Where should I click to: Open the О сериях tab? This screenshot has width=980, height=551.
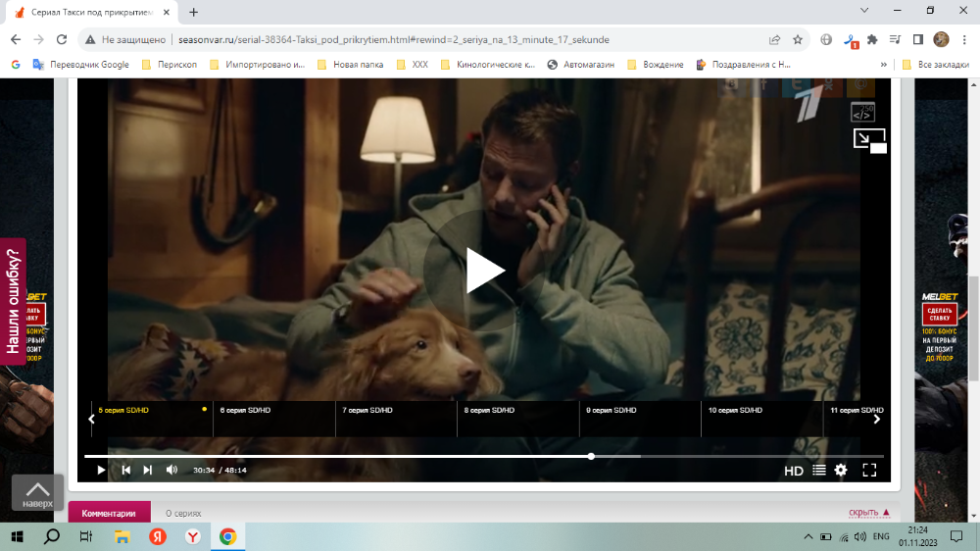tap(183, 513)
